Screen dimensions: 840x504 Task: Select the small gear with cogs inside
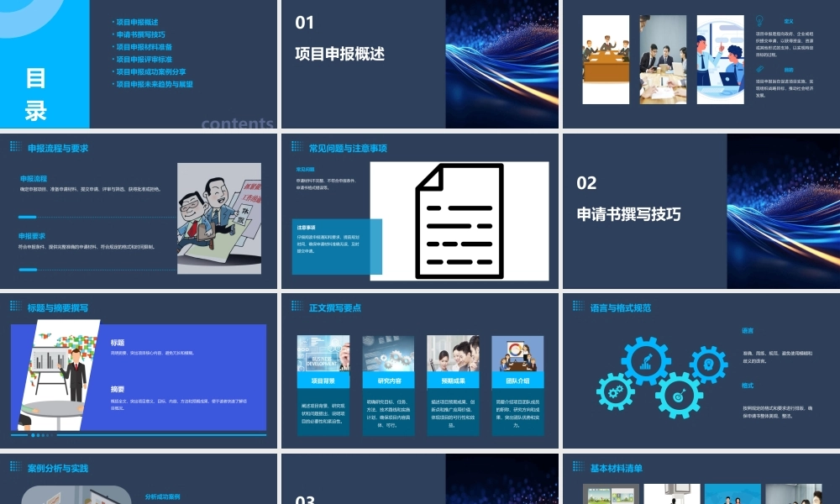click(616, 391)
